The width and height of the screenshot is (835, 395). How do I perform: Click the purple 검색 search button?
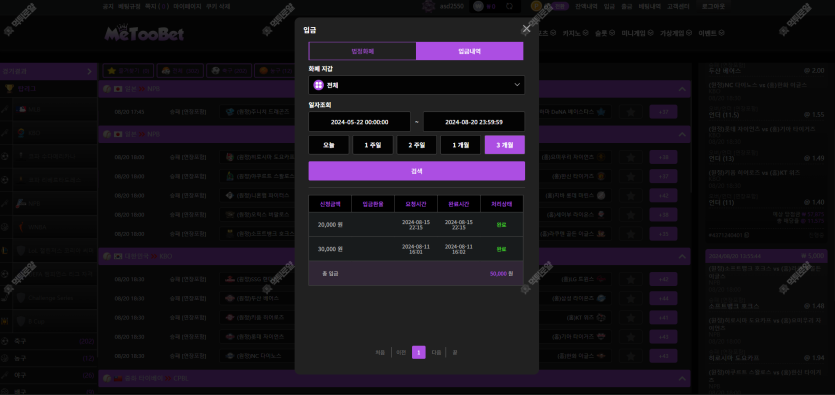(x=416, y=171)
